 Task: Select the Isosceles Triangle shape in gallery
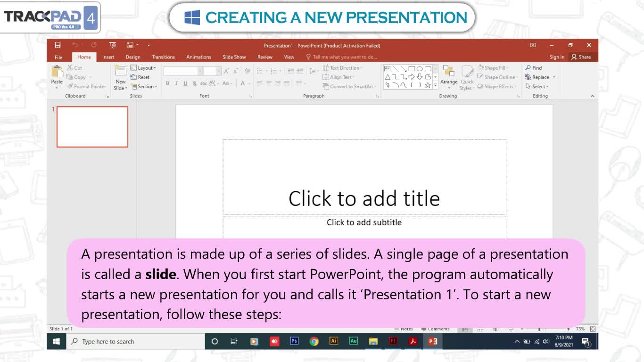point(388,77)
